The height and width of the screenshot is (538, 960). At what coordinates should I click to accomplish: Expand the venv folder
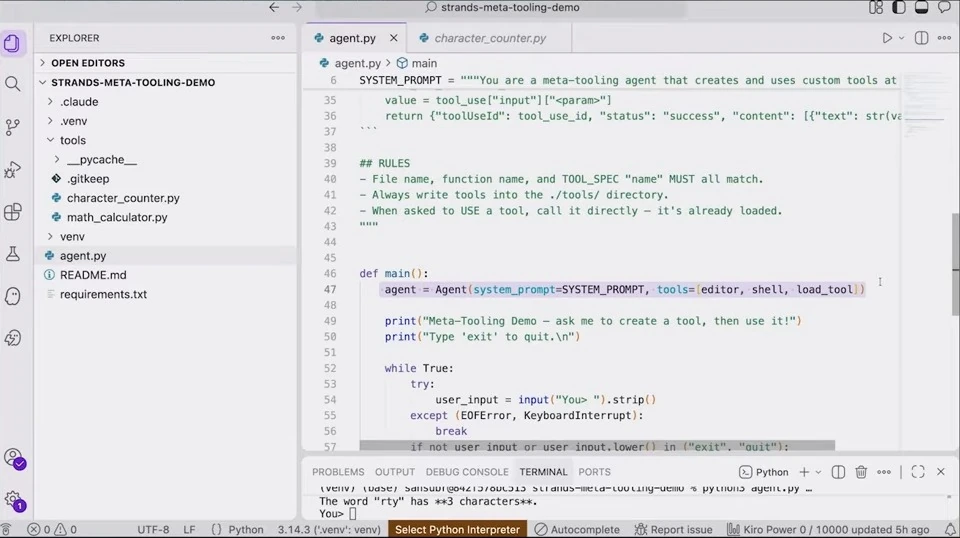click(72, 236)
